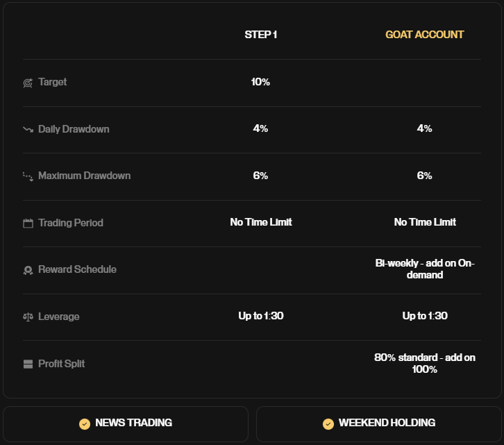Viewport: 504px width, 445px height.
Task: Click the Weekend Holding checkmark badge
Action: pyautogui.click(x=328, y=423)
